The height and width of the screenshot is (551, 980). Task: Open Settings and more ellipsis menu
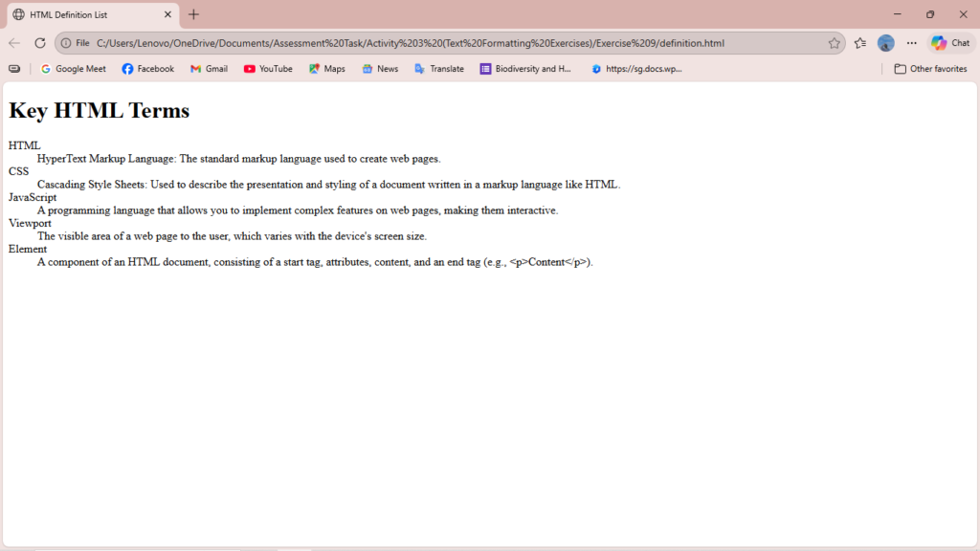click(x=911, y=43)
